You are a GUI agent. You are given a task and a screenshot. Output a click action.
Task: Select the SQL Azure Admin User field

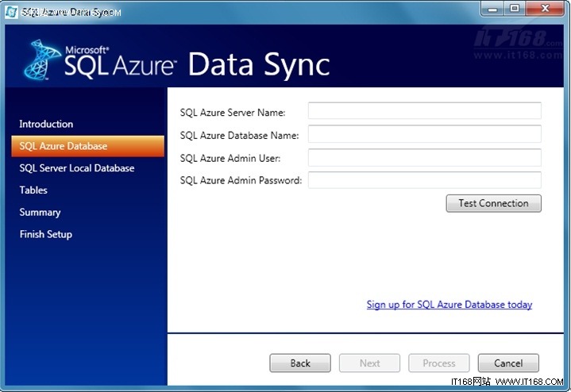(x=425, y=158)
